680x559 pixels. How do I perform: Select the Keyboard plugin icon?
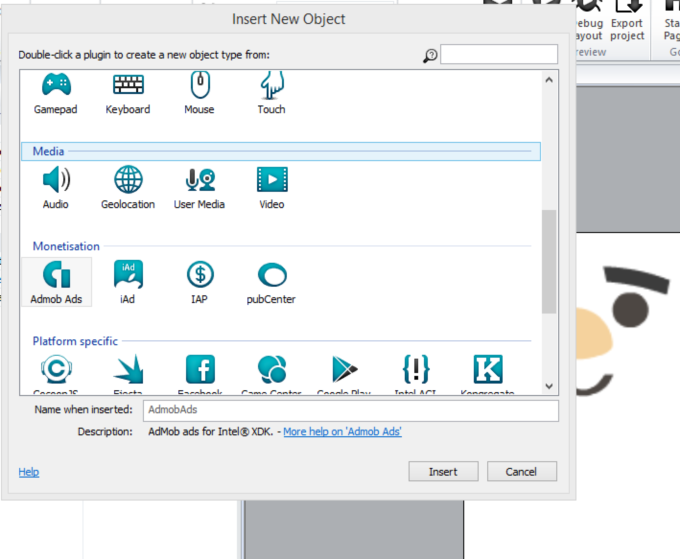click(128, 84)
